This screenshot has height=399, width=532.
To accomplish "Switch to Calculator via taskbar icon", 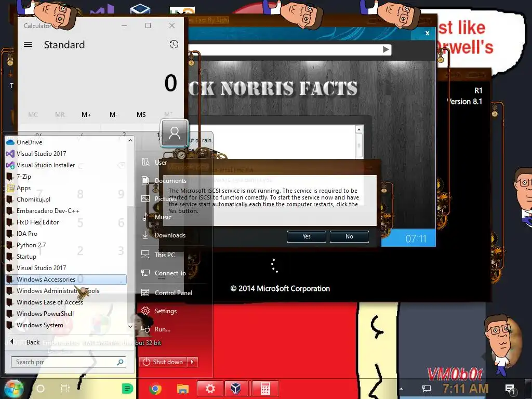I will click(265, 389).
